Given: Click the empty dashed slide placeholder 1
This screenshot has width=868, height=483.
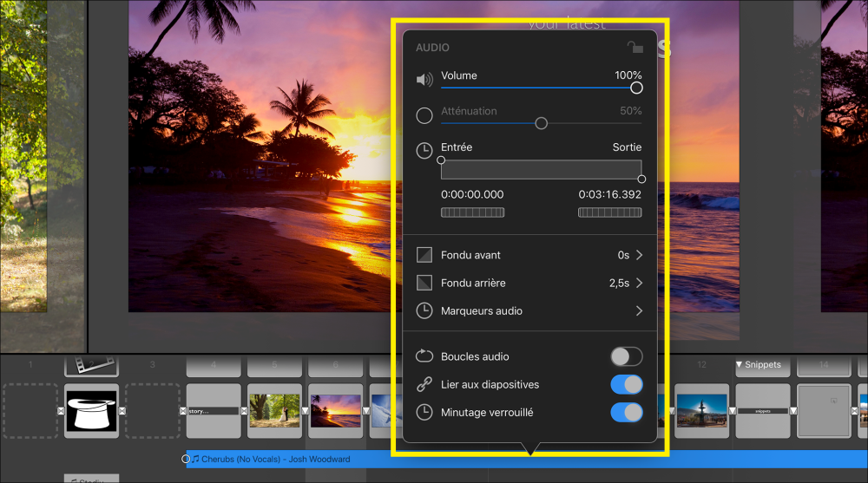Looking at the screenshot, I should [x=30, y=411].
